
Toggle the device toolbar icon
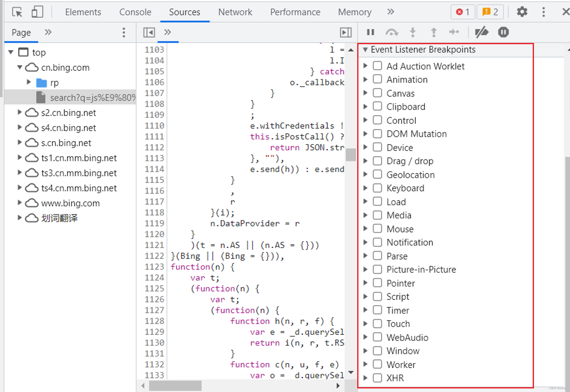(37, 12)
